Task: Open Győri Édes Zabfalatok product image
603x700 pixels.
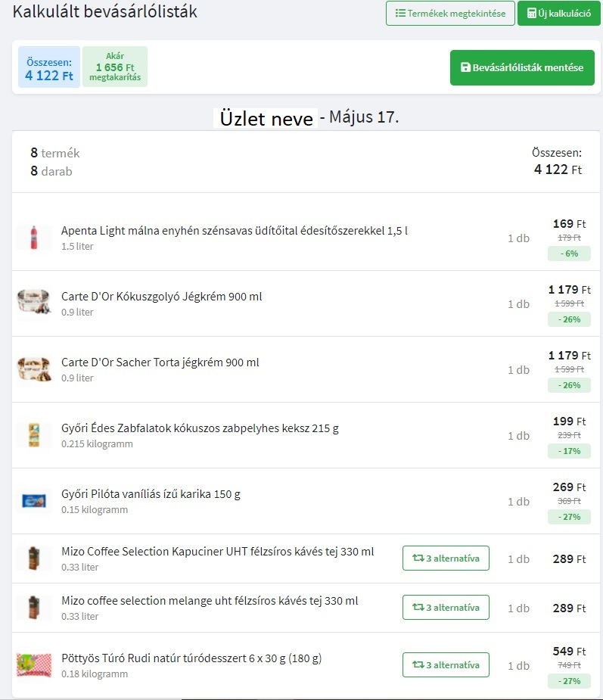Action: [x=34, y=435]
